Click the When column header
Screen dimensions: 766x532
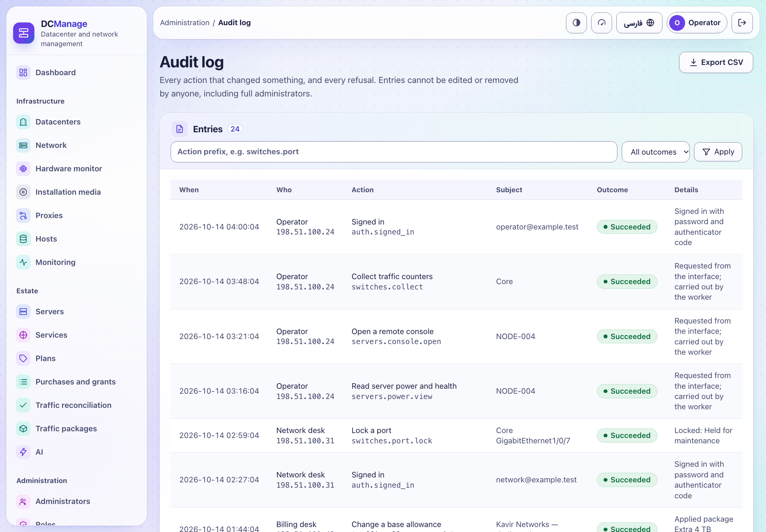[189, 190]
